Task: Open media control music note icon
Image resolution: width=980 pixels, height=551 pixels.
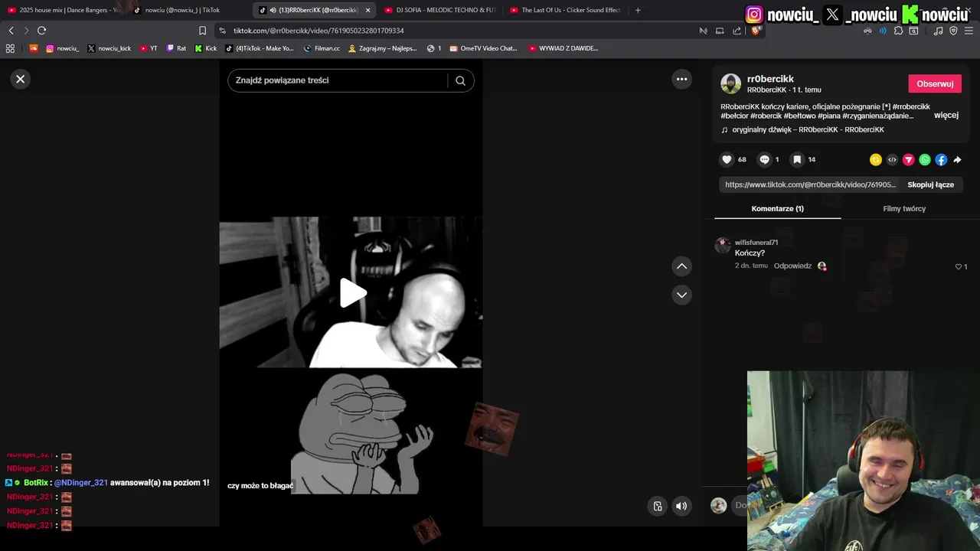Action: 938,31
